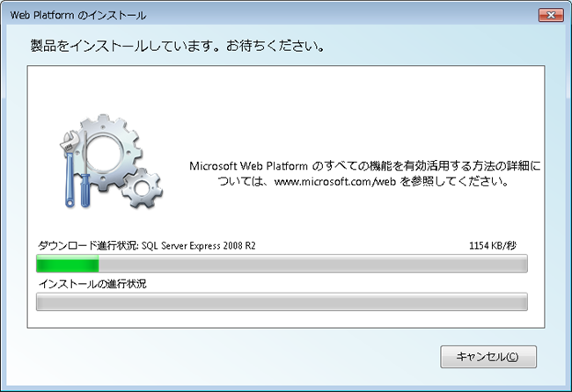Click the インストールの進行状況 progress bar
Screen dimensions: 572x392
click(x=282, y=301)
